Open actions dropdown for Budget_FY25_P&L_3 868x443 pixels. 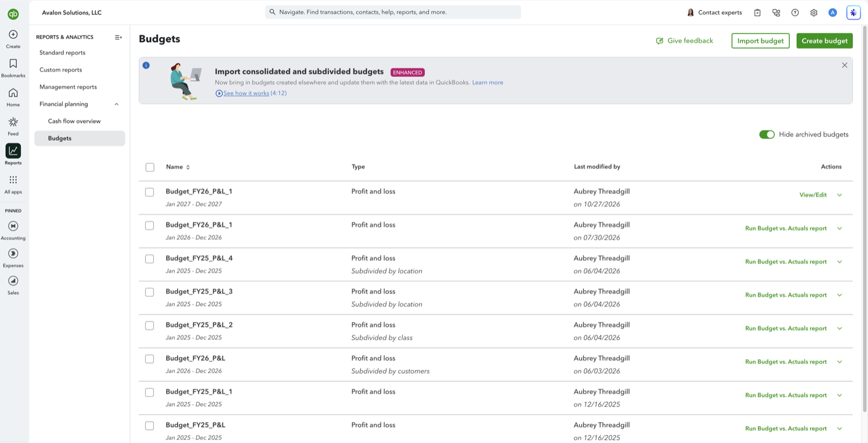tap(840, 295)
